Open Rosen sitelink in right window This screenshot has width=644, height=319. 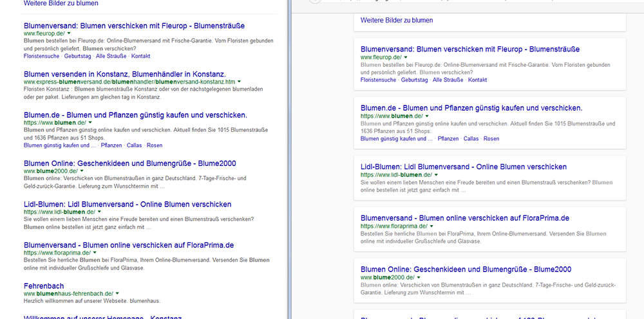click(x=491, y=139)
